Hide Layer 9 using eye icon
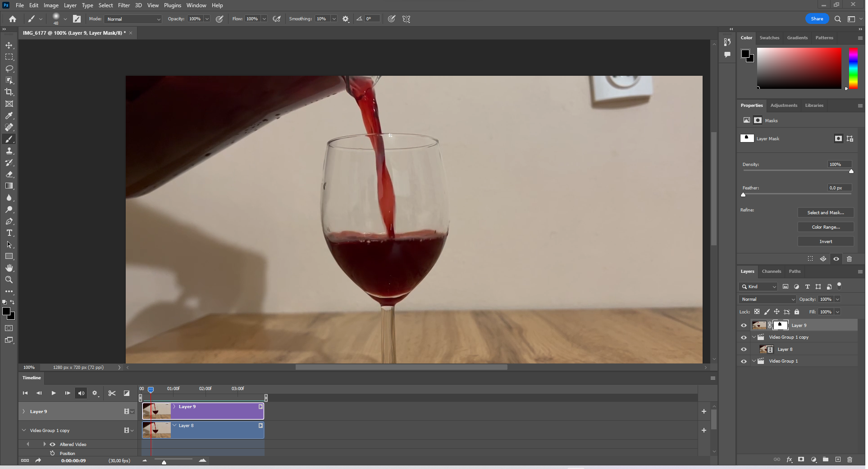This screenshot has height=469, width=868. [x=744, y=325]
